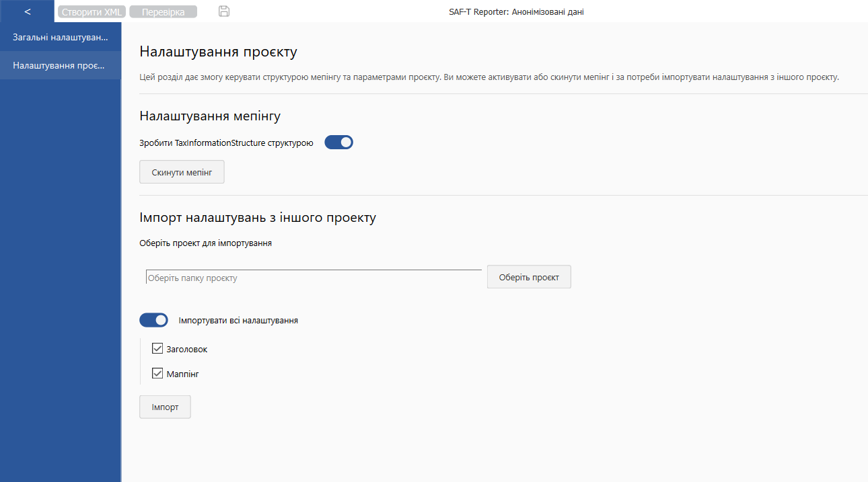Image resolution: width=868 pixels, height=482 pixels.
Task: Focus the Оберіть папку проєкту field
Action: click(x=314, y=277)
